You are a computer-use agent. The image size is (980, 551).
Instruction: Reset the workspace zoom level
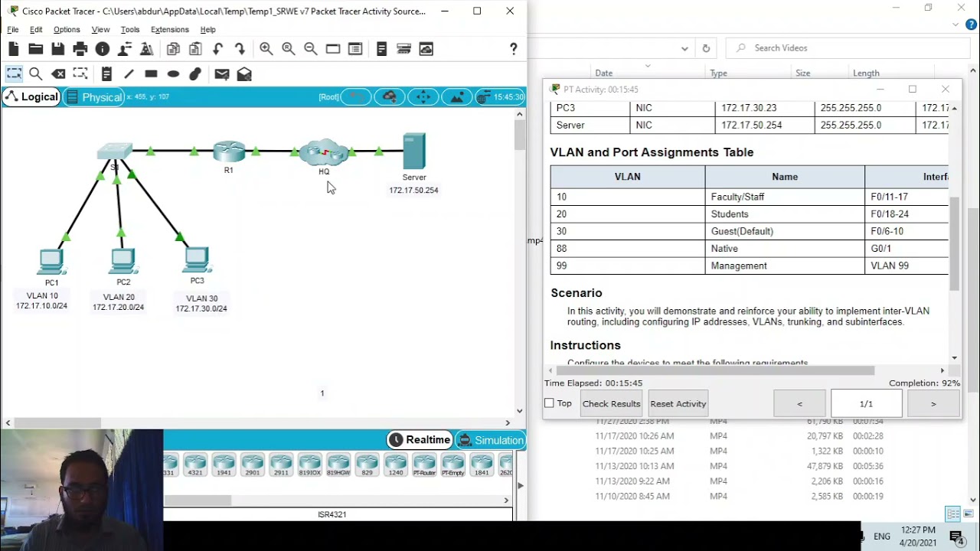coord(288,49)
